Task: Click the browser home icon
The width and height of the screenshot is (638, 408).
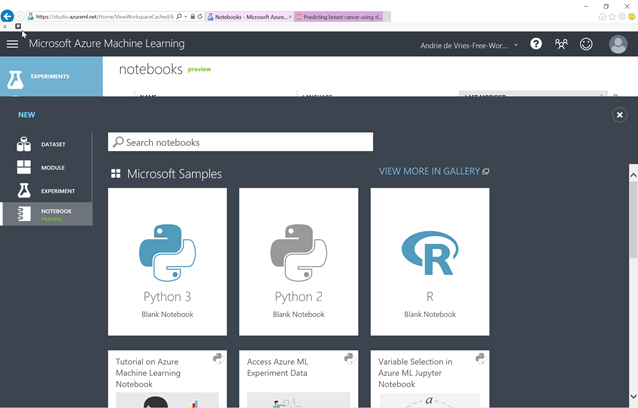Action: click(x=602, y=17)
